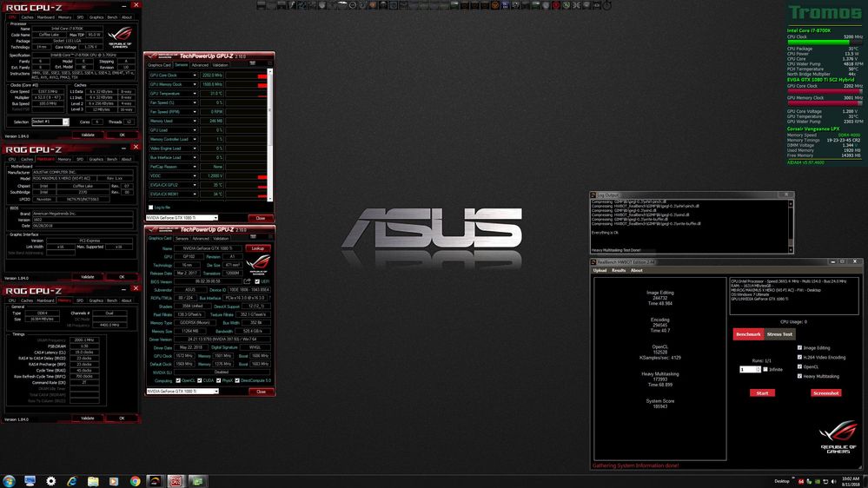Viewport: 868px width, 488px height.
Task: Open the Socket #1 selection dropdown in CPU-Z
Action: click(x=50, y=122)
